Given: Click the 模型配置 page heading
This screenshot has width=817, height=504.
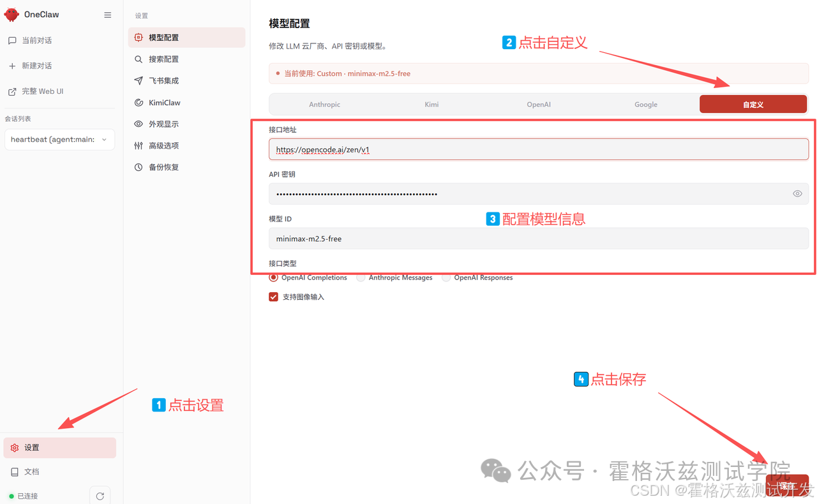Looking at the screenshot, I should [x=289, y=24].
